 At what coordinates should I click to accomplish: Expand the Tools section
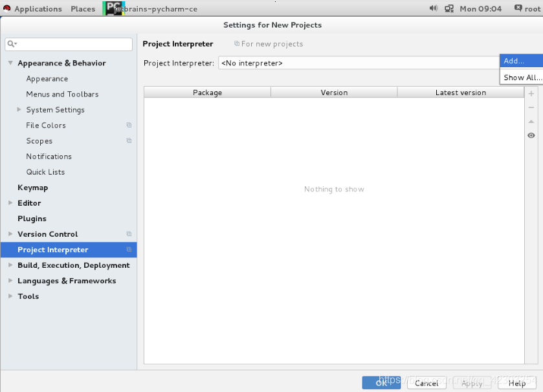point(10,296)
